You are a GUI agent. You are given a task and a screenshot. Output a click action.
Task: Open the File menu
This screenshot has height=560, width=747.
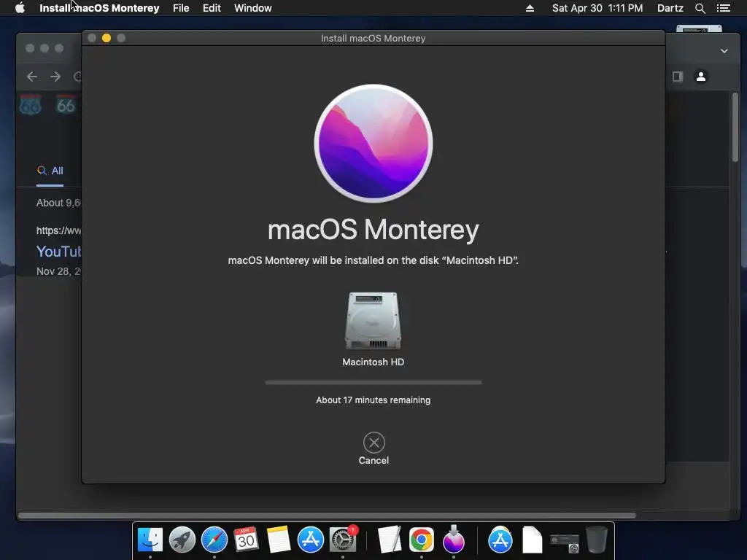point(181,8)
